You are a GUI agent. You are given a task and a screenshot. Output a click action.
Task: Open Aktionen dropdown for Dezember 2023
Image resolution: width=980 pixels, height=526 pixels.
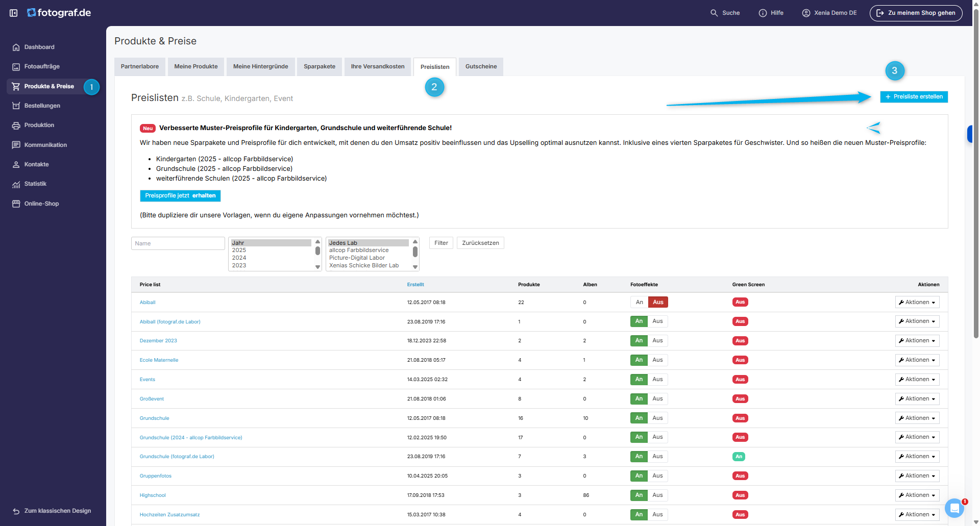click(x=917, y=341)
